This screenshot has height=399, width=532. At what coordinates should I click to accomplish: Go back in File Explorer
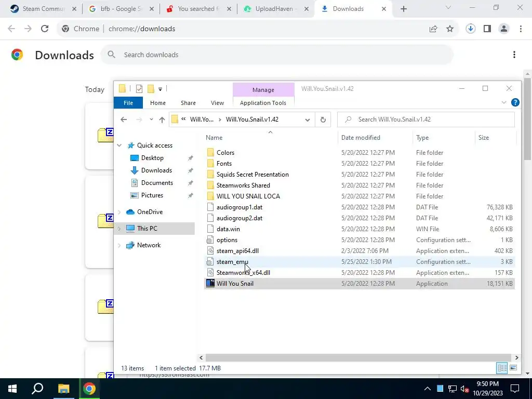(x=124, y=119)
